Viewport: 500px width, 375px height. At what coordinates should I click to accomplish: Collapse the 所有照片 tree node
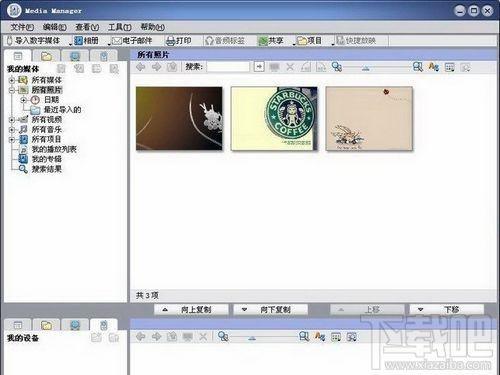pyautogui.click(x=12, y=90)
